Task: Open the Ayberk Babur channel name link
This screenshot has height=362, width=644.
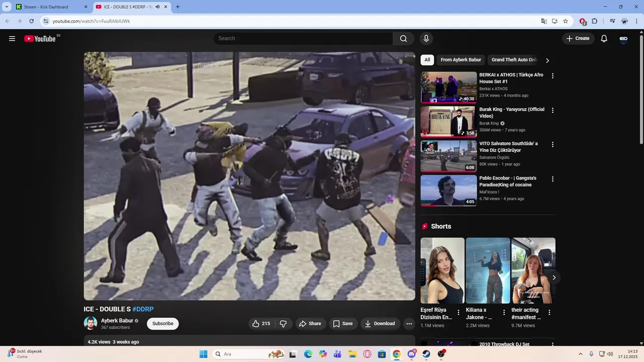Action: [x=117, y=321]
